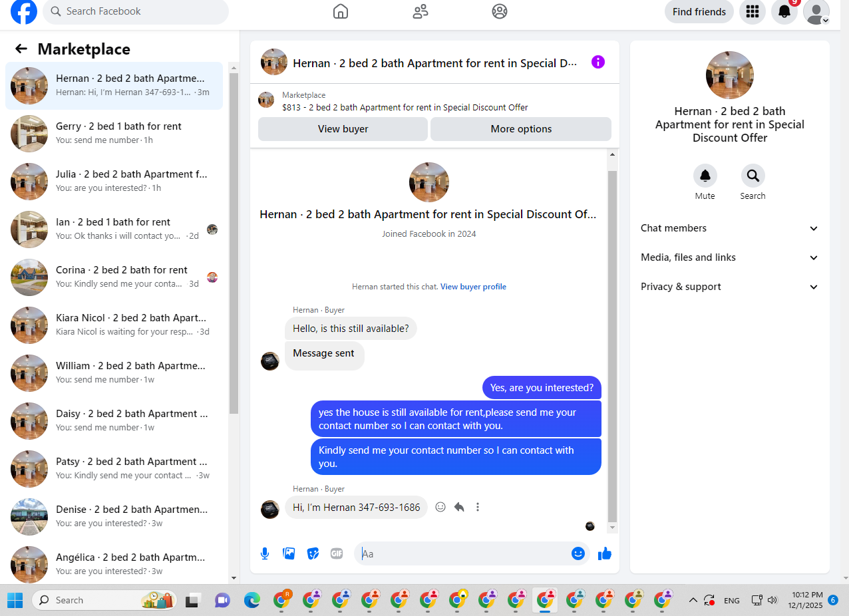Mute this conversation with bell icon

[x=705, y=176]
